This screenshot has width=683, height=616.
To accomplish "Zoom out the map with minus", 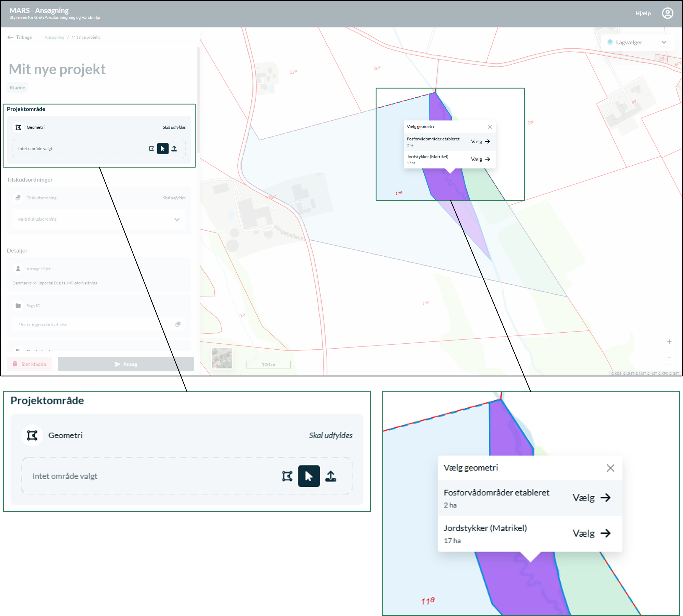I will pyautogui.click(x=669, y=358).
